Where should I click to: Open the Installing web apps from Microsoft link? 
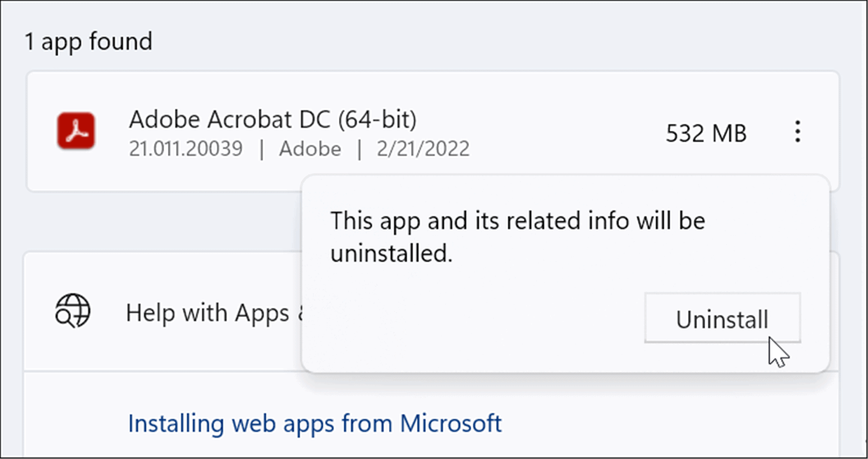pyautogui.click(x=314, y=424)
